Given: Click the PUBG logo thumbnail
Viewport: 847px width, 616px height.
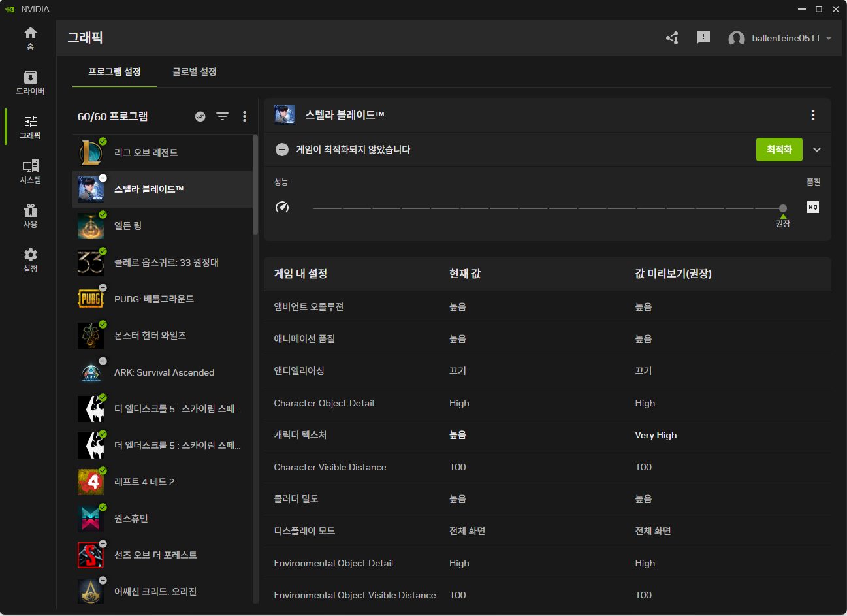Looking at the screenshot, I should pos(91,299).
